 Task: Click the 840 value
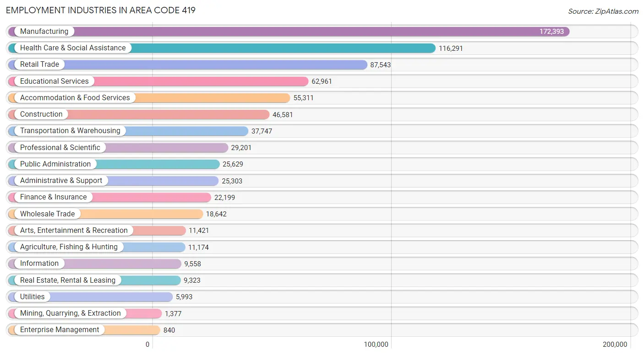(169, 330)
